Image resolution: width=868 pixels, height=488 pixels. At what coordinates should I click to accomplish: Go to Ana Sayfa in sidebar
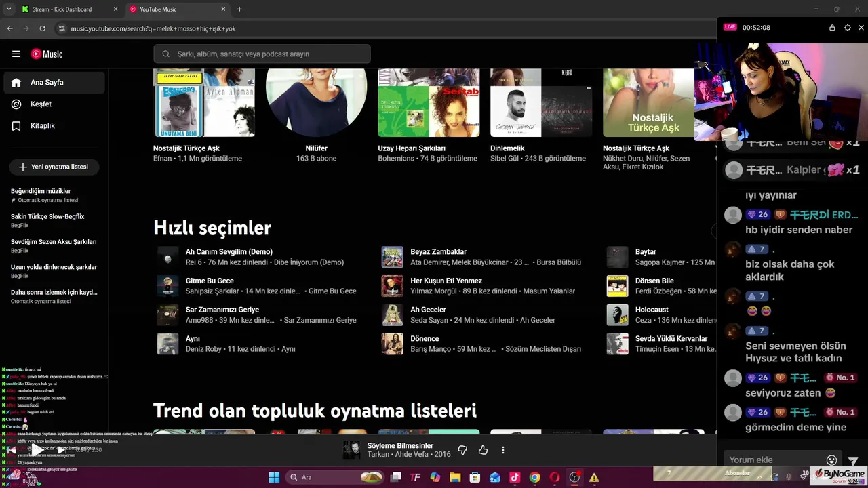point(54,83)
